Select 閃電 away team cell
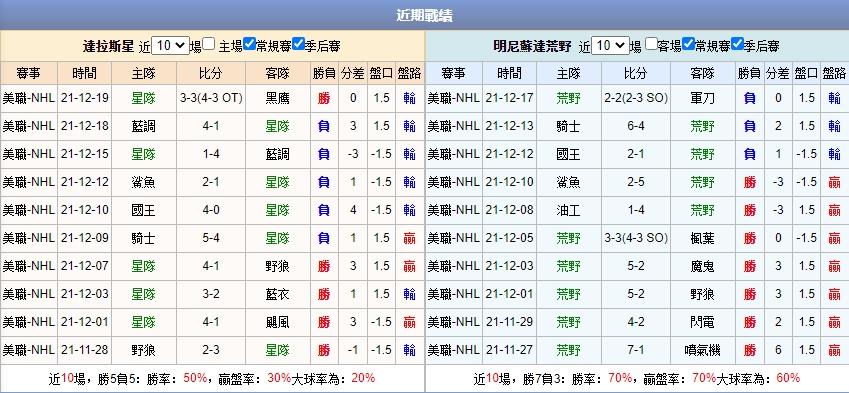849x393 pixels. point(703,322)
